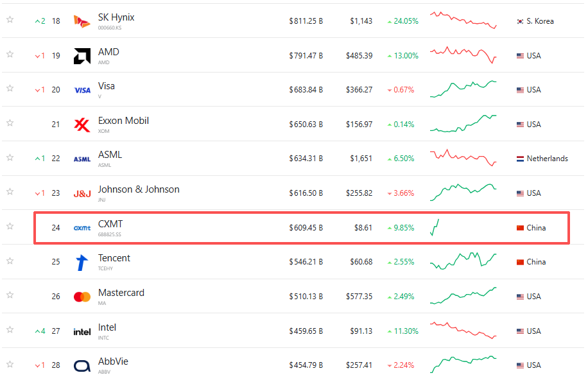Open the Tencent company link
The width and height of the screenshot is (588, 382).
coord(114,258)
